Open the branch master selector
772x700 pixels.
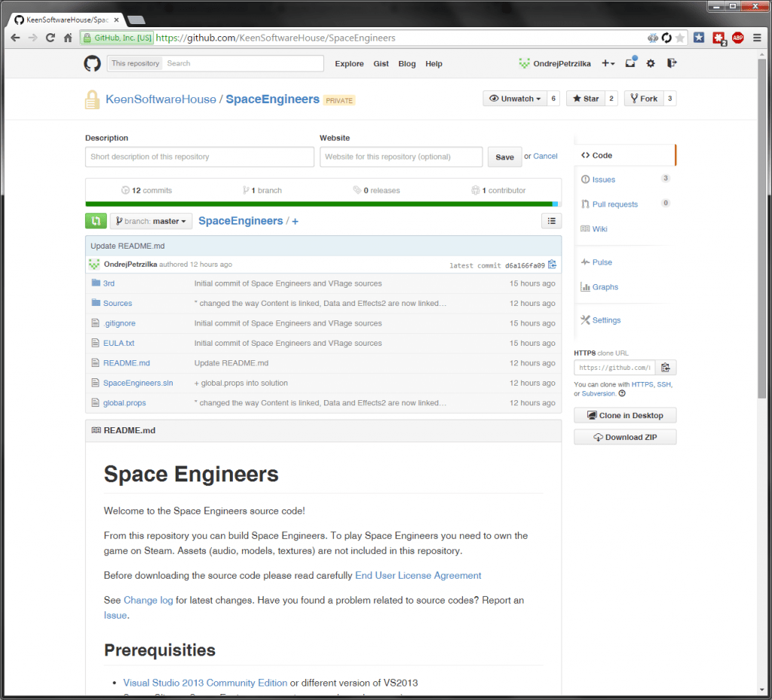point(151,222)
